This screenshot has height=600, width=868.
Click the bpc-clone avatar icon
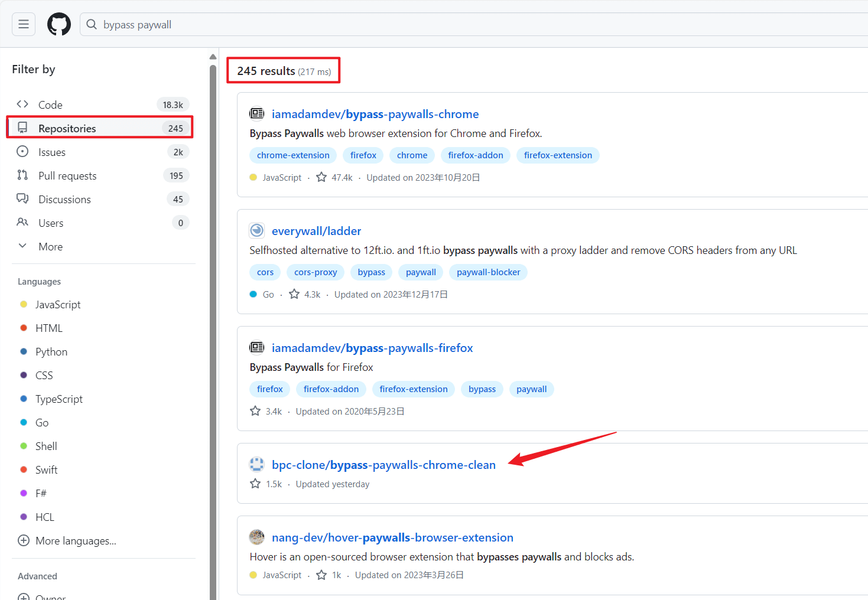pos(256,464)
